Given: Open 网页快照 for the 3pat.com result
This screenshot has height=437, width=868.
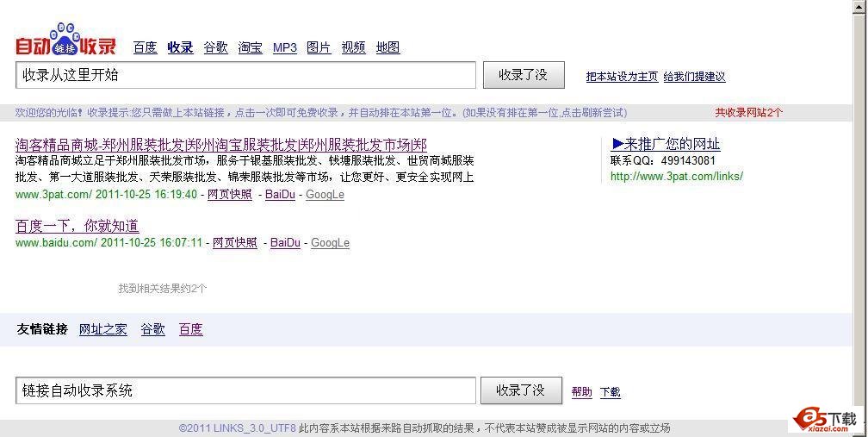Looking at the screenshot, I should [230, 195].
